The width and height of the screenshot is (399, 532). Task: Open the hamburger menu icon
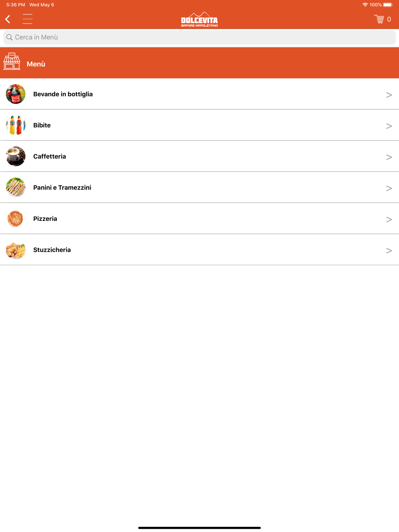point(28,19)
